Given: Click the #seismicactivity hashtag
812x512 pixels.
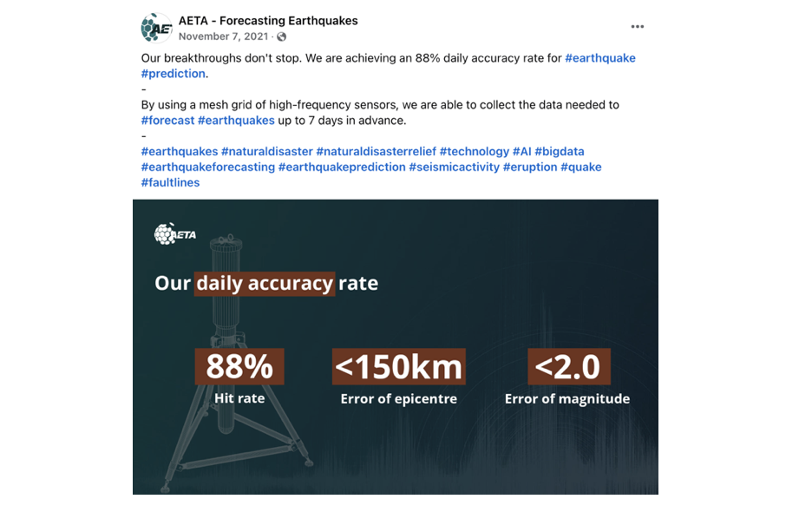Looking at the screenshot, I should [x=454, y=167].
